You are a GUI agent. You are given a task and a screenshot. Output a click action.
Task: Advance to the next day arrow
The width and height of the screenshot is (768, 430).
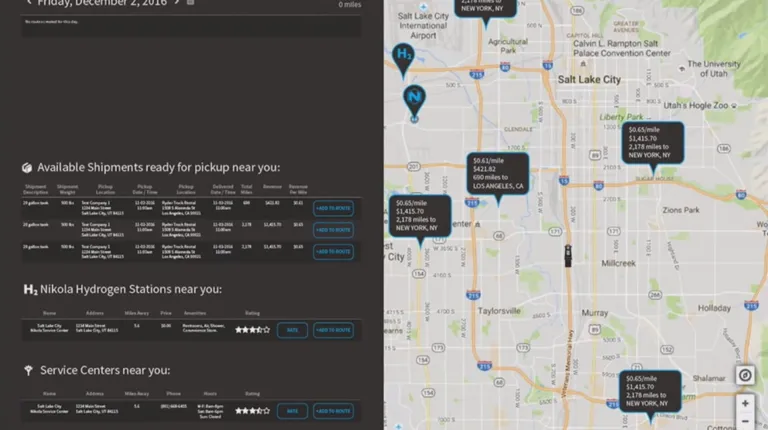click(x=177, y=3)
